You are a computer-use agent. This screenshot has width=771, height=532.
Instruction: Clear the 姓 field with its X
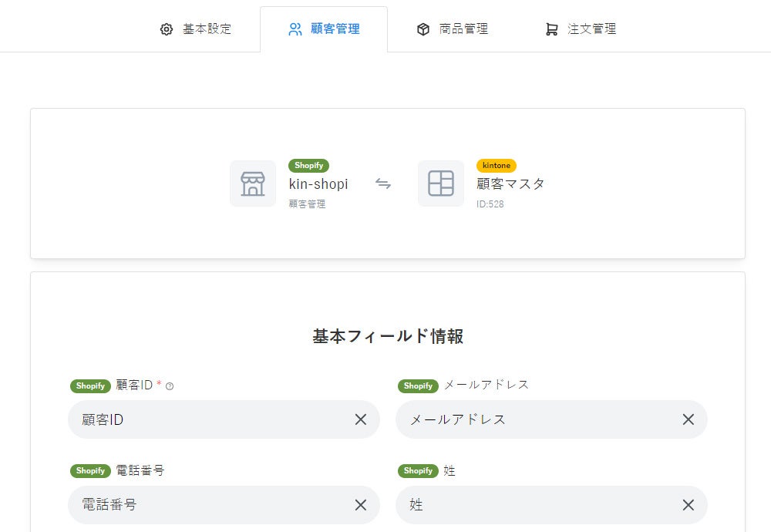pyautogui.click(x=689, y=505)
